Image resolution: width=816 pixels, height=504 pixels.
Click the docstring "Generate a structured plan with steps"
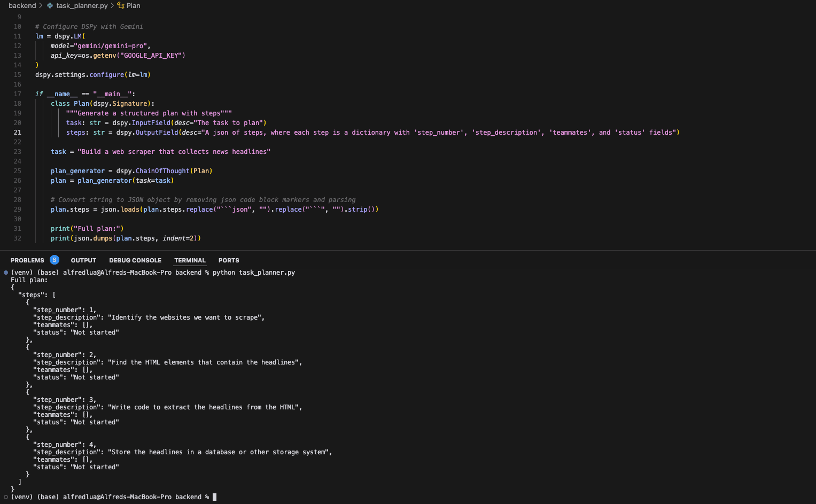[x=149, y=113]
